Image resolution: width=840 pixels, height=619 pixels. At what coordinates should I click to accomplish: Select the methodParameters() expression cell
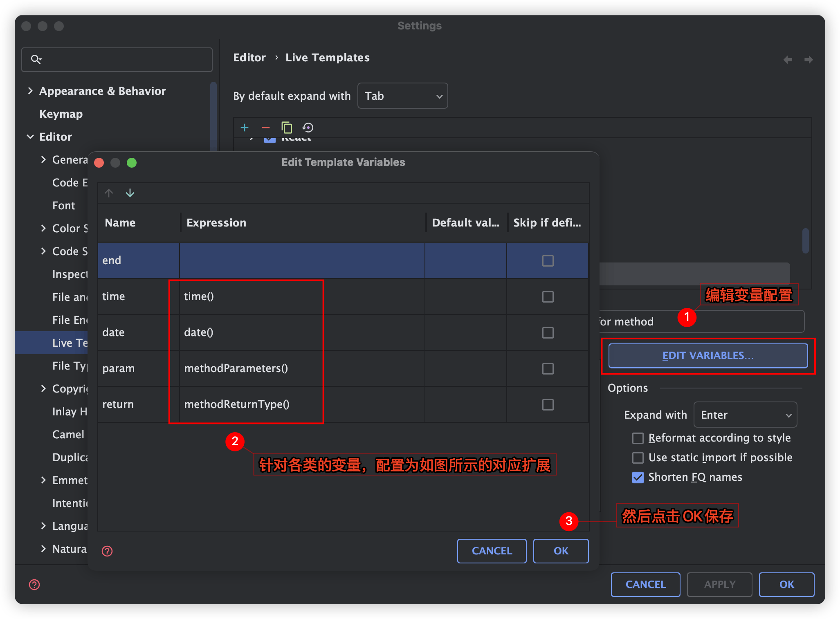[302, 368]
